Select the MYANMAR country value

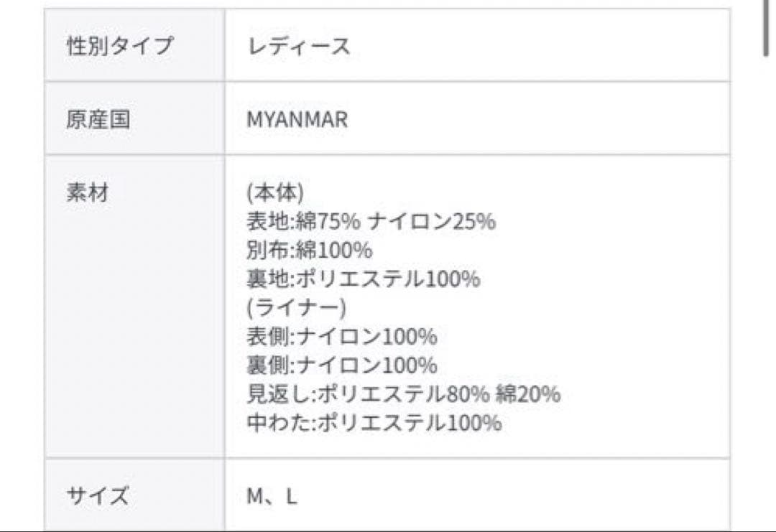click(x=297, y=119)
